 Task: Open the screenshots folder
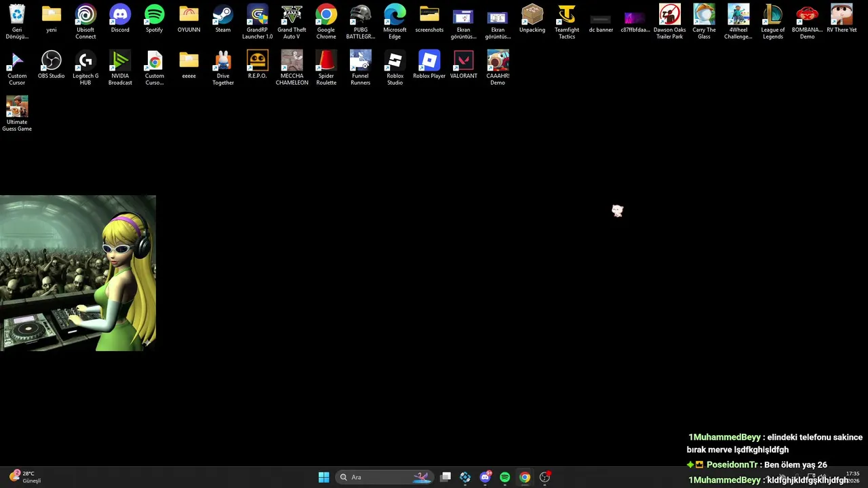click(429, 18)
